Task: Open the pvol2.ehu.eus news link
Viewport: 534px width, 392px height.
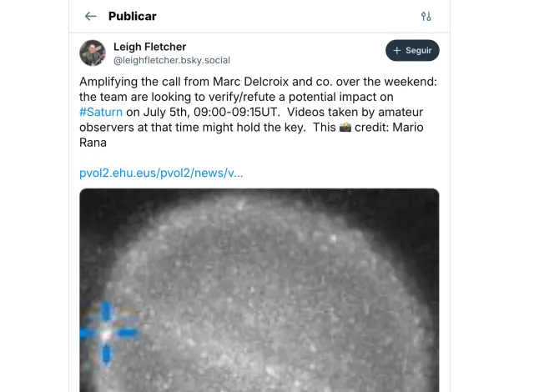Action: pyautogui.click(x=162, y=173)
